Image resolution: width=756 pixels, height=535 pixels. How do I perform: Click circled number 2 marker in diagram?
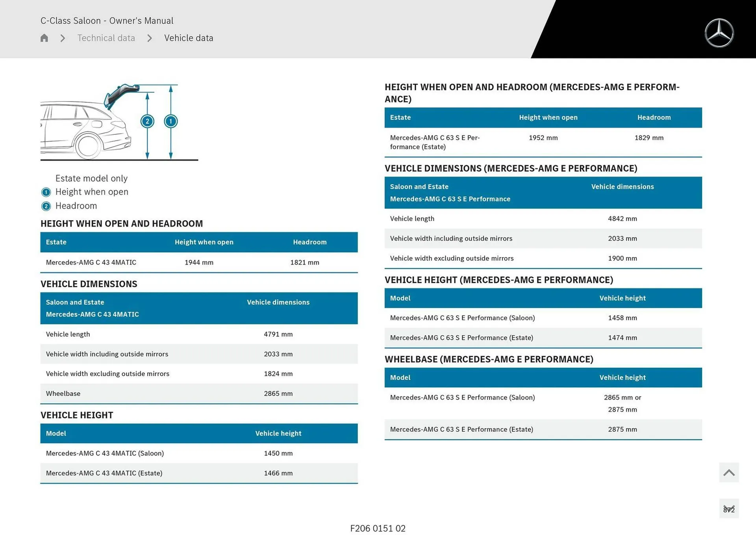coord(147,121)
